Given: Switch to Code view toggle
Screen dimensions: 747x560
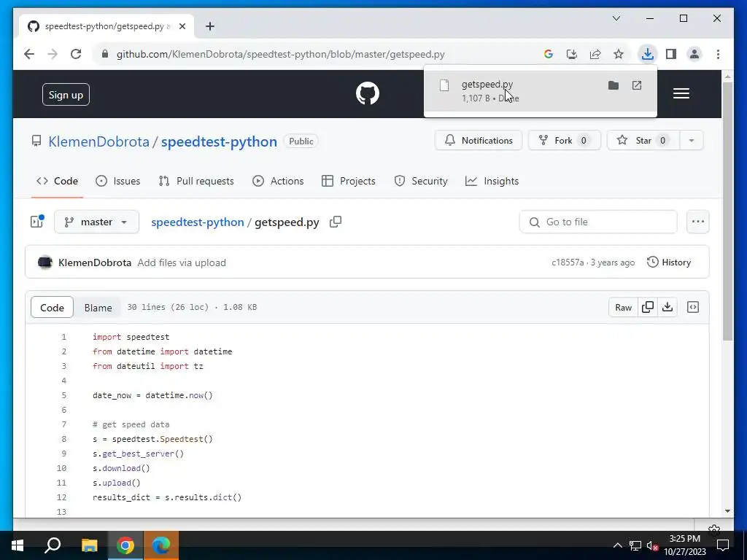Looking at the screenshot, I should point(52,308).
